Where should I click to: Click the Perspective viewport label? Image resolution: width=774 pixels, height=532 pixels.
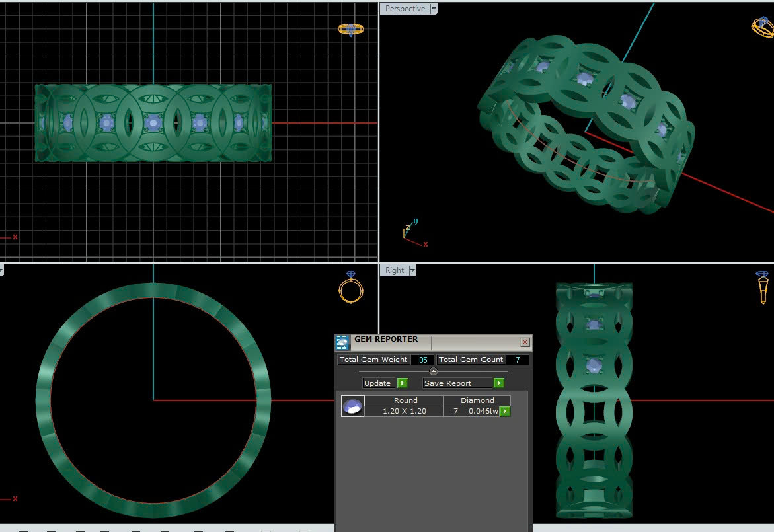[x=405, y=9]
